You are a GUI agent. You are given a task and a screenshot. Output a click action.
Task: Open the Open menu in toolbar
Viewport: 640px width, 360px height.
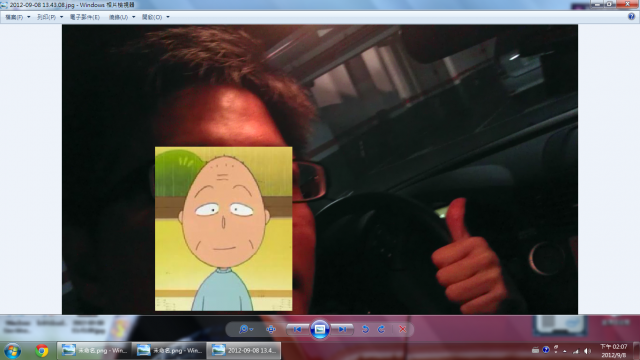tap(156, 17)
